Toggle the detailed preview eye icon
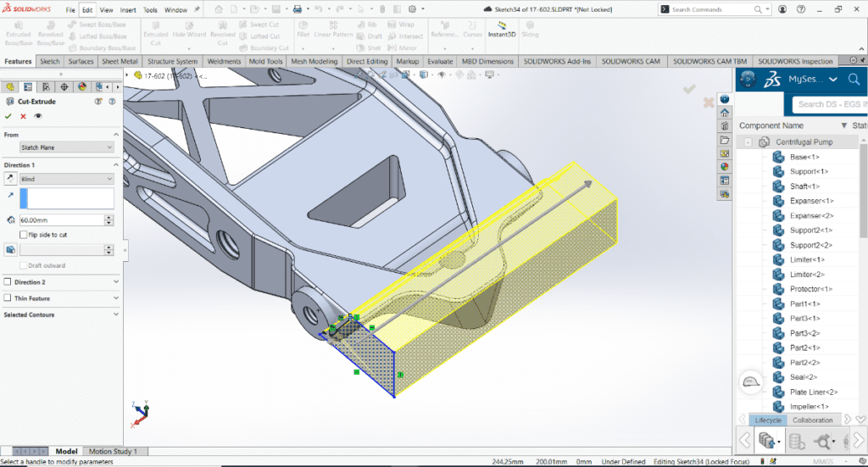This screenshot has width=868, height=467. pyautogui.click(x=37, y=116)
